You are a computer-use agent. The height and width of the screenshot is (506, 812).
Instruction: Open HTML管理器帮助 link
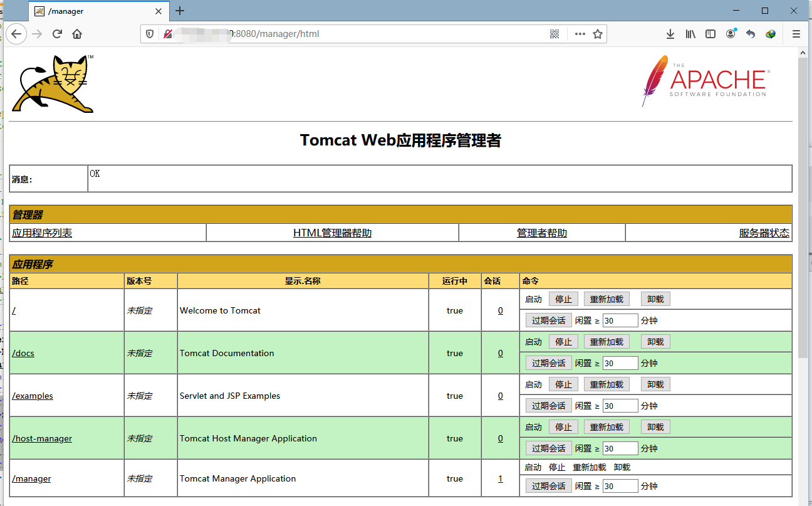pyautogui.click(x=332, y=233)
